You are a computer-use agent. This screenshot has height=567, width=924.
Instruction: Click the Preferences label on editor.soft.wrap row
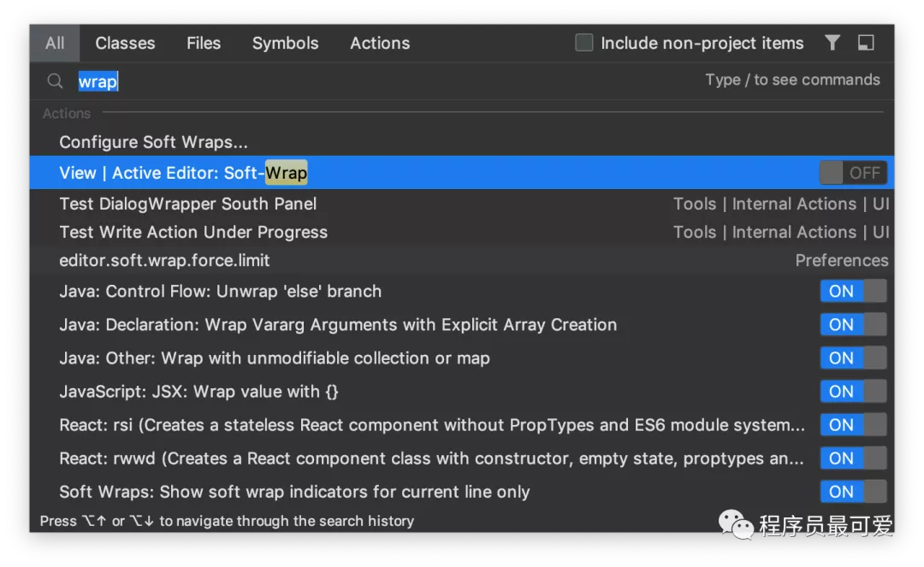point(842,260)
